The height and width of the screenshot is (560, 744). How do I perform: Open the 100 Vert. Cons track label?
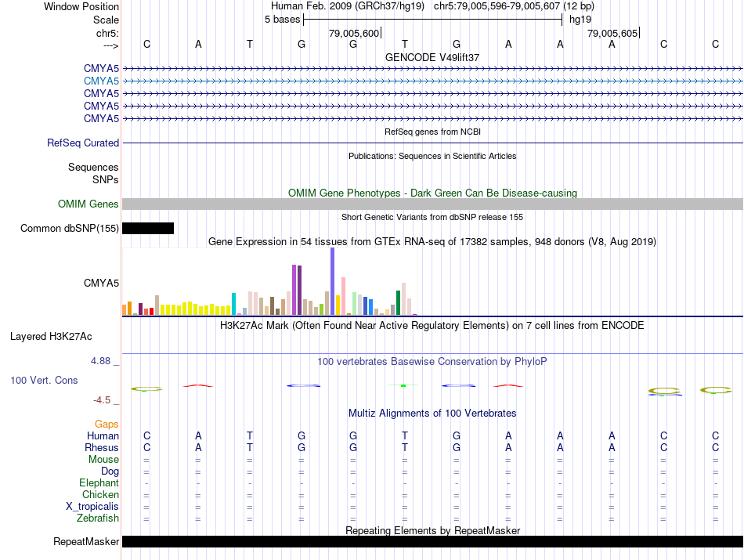[x=45, y=380]
